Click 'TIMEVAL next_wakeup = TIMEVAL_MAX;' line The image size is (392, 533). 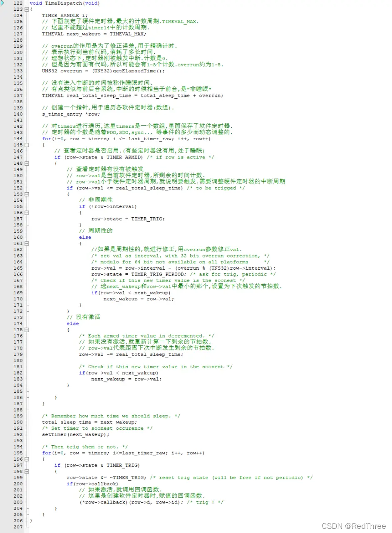[94, 34]
